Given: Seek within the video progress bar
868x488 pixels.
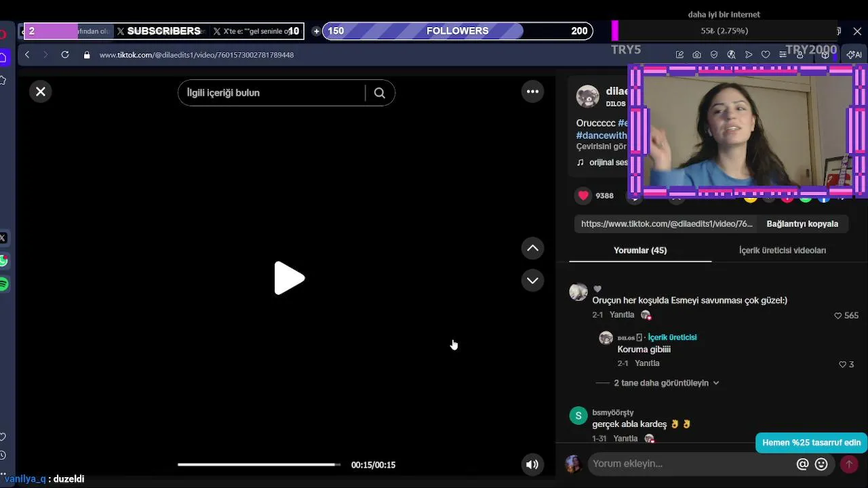Looking at the screenshot, I should click(259, 464).
